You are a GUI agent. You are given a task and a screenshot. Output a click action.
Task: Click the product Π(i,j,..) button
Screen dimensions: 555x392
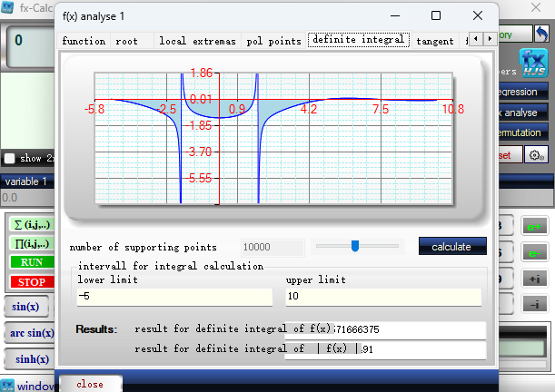coord(32,243)
